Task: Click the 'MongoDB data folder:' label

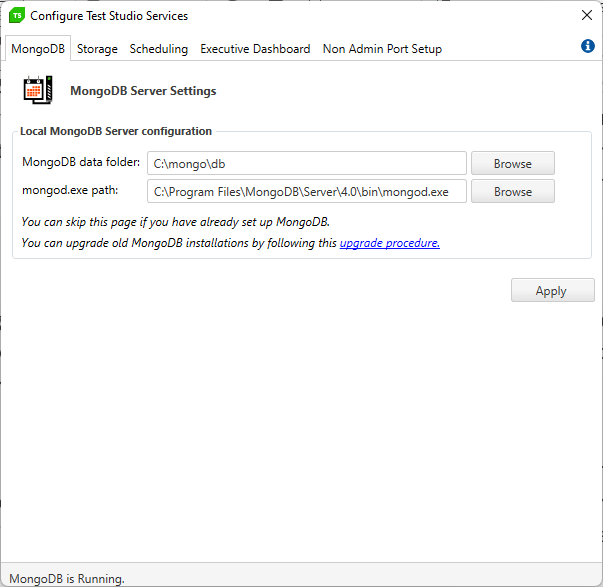Action: [81, 162]
